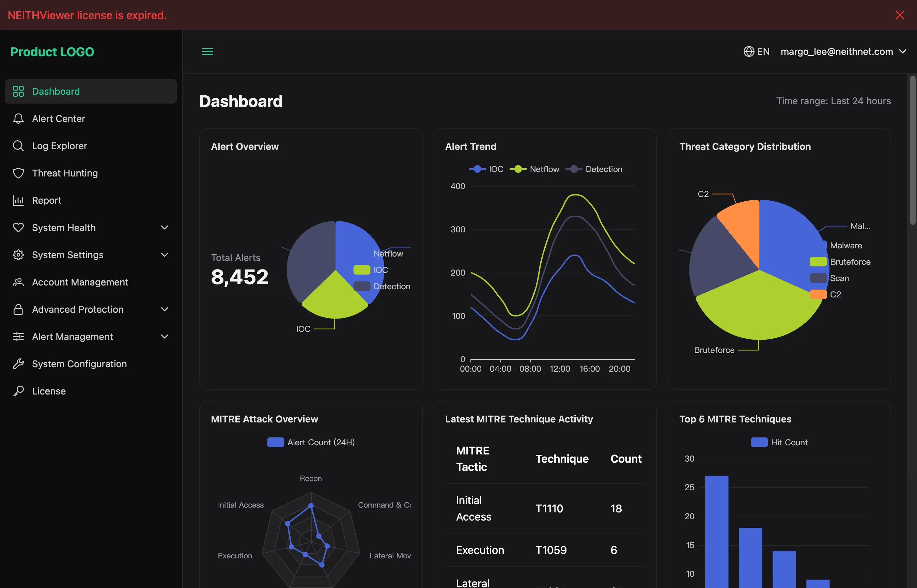Toggle Alert Count (24H) radar legend

click(x=311, y=442)
